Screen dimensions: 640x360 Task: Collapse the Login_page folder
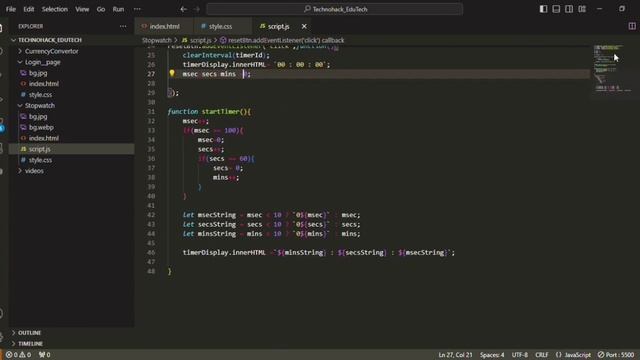click(x=42, y=62)
